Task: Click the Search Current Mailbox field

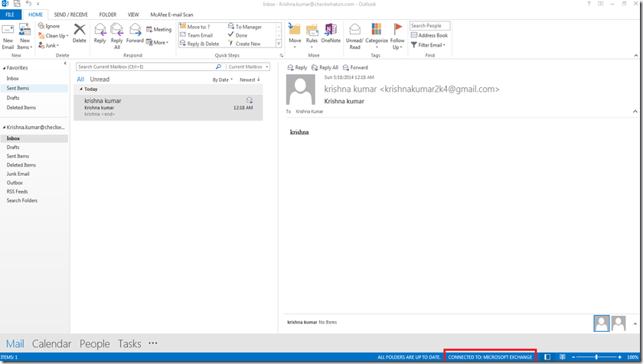Action: coord(145,67)
